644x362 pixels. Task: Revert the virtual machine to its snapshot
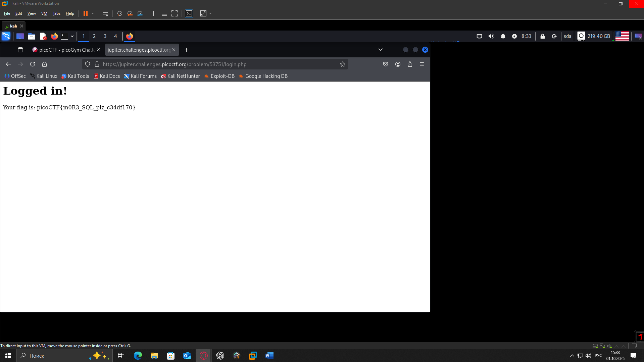[130, 13]
